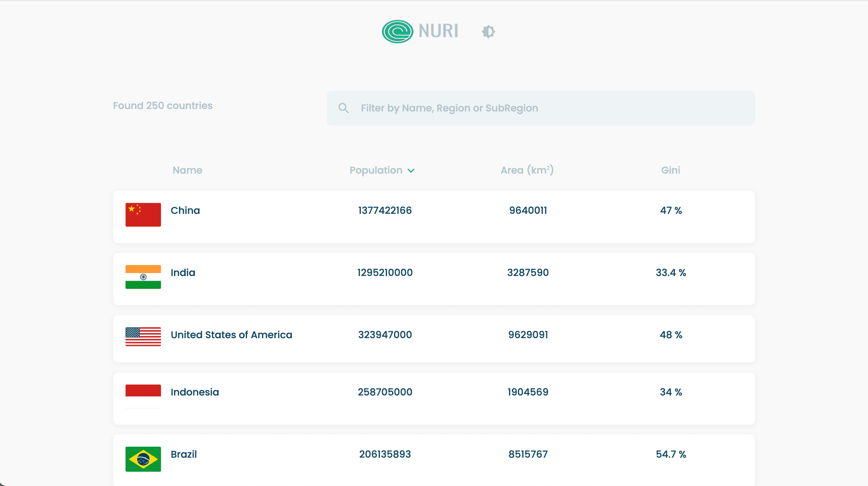The image size is (868, 486).
Task: Click the Indonesia flag icon
Action: coord(143,396)
